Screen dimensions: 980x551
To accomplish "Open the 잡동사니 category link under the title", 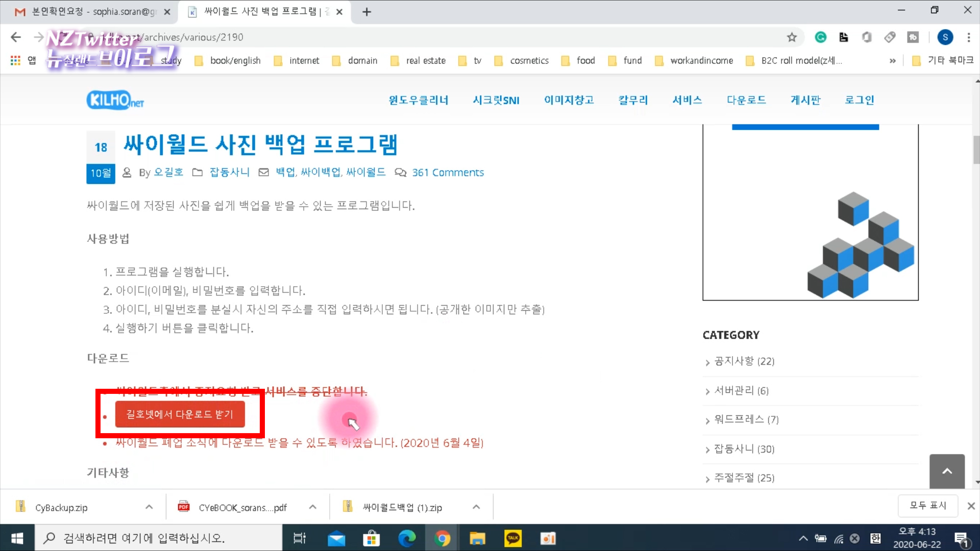I will point(230,172).
